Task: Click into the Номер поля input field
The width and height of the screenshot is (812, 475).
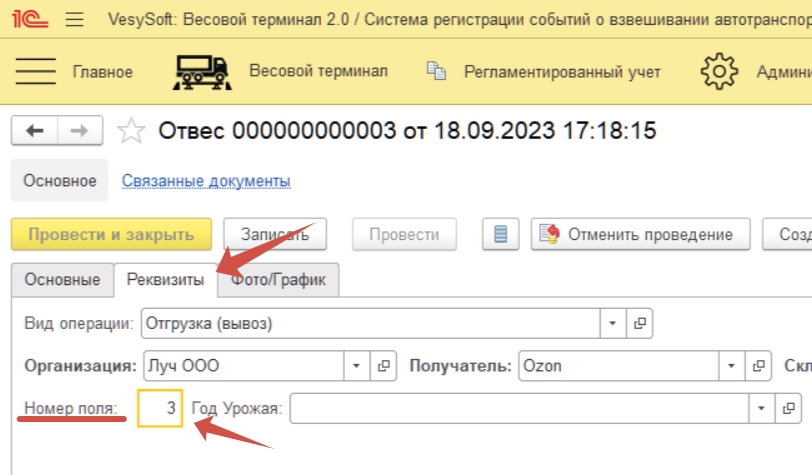Action: pos(160,408)
